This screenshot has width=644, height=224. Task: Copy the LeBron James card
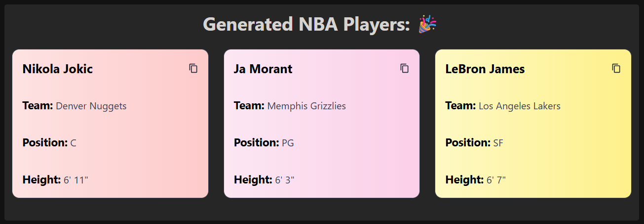(616, 69)
